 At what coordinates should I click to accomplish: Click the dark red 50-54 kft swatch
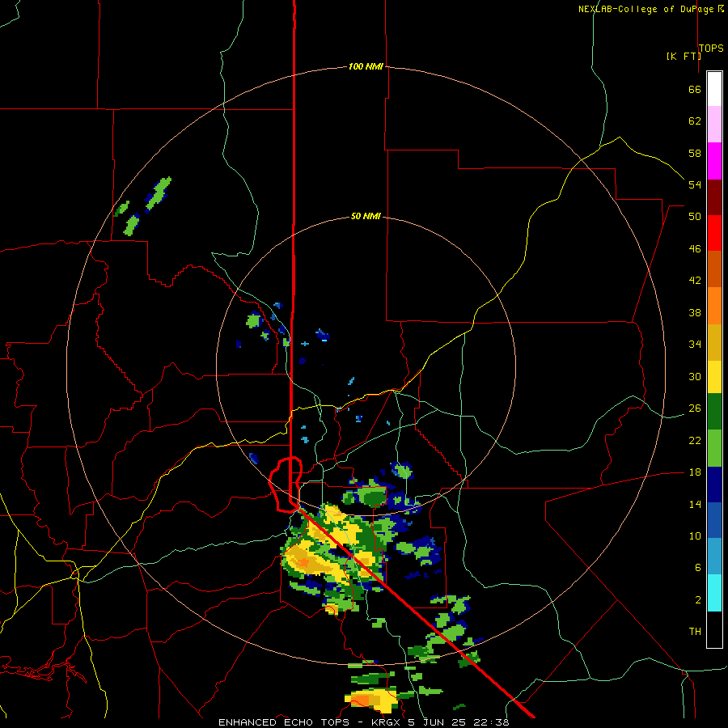tap(714, 197)
